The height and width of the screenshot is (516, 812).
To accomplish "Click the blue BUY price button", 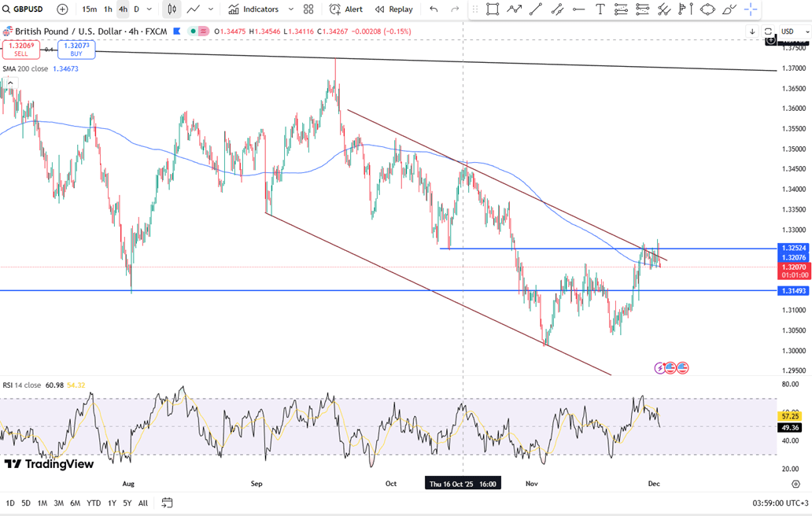I will pos(76,50).
